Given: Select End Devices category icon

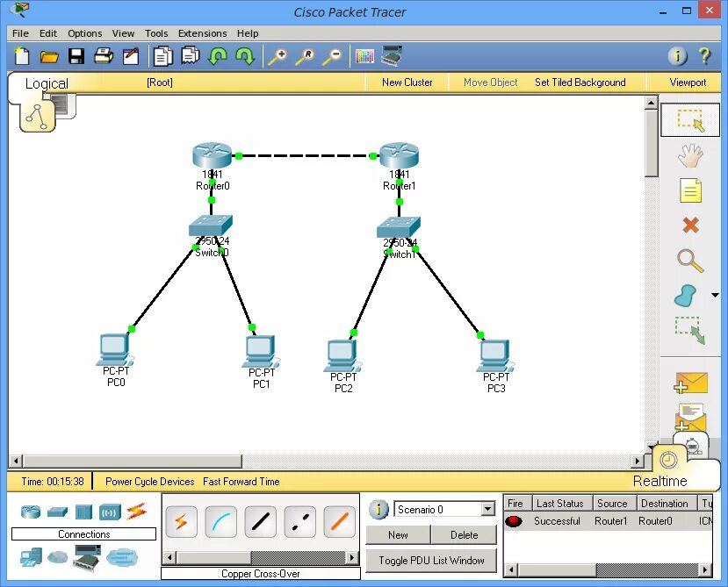Looking at the screenshot, I should [x=31, y=557].
